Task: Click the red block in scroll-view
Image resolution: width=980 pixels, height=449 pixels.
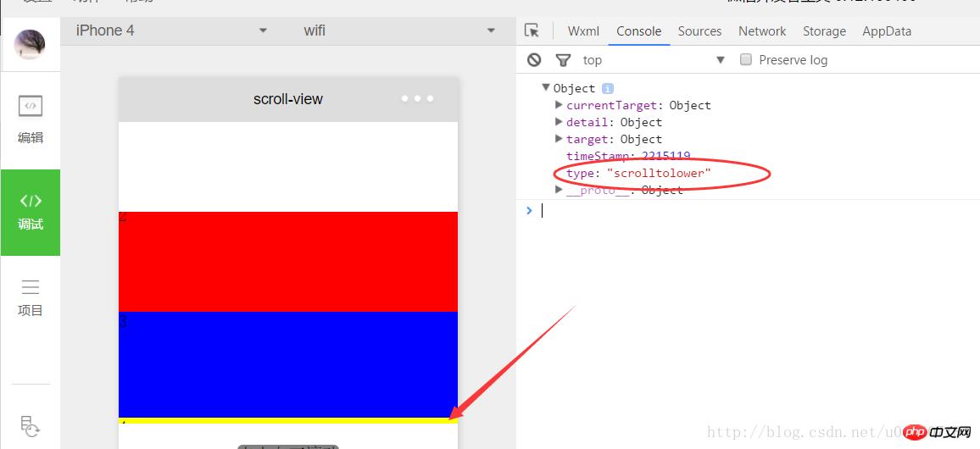Action: (x=288, y=262)
